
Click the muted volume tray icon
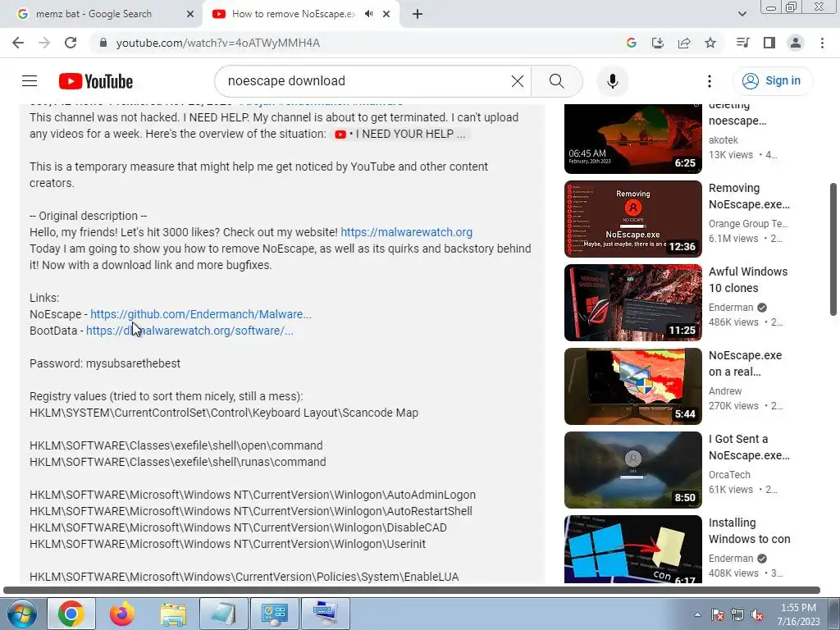coord(757,614)
